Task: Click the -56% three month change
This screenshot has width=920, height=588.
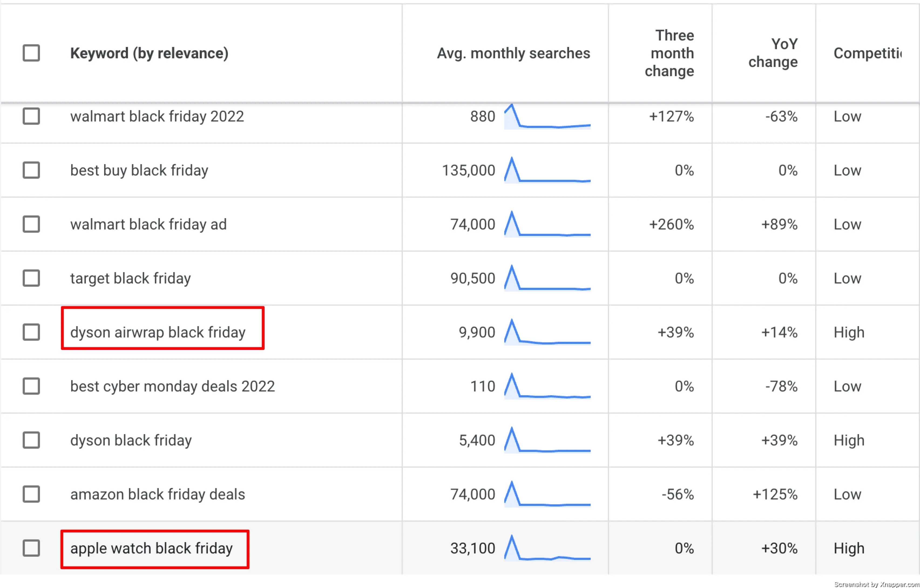Action: tap(678, 494)
